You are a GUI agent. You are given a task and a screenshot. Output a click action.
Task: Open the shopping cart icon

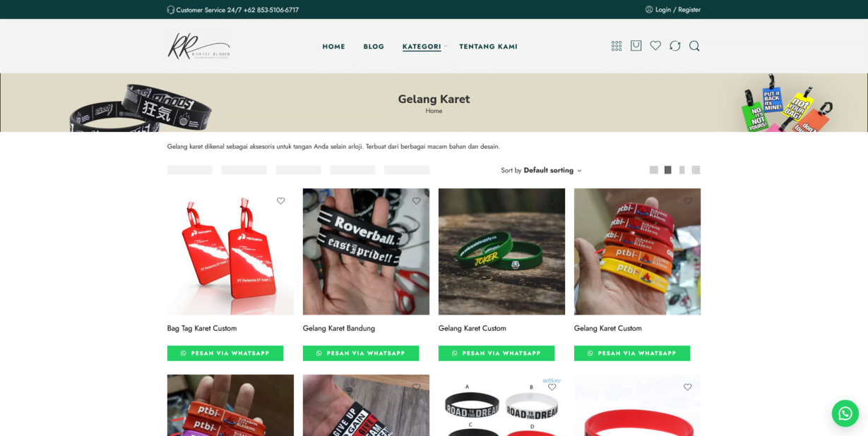click(x=636, y=45)
